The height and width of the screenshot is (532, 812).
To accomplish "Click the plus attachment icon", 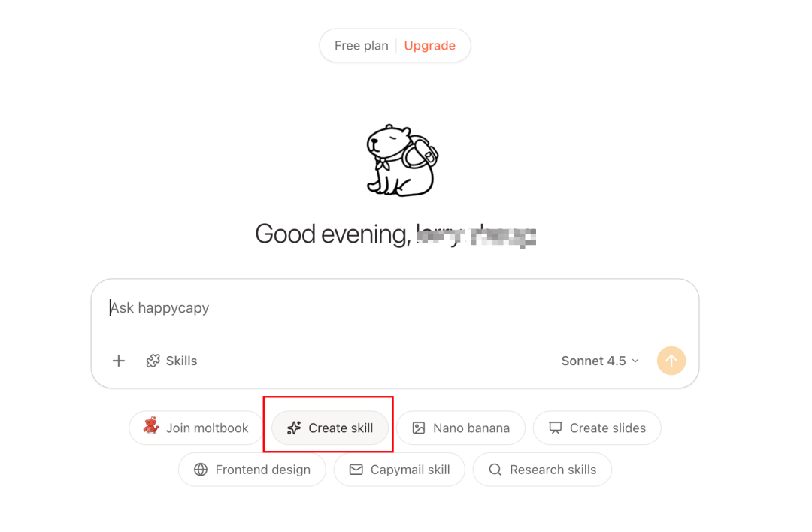I will coord(119,361).
